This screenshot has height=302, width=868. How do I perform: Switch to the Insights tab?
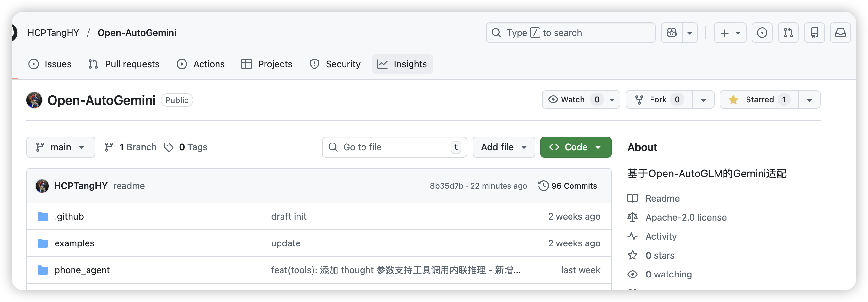[x=402, y=64]
